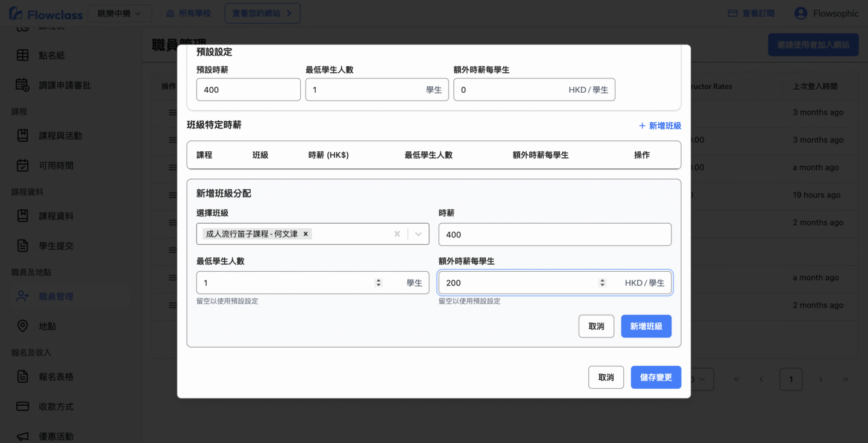Clear the 選擇班級 selection field
868x443 pixels.
(x=397, y=234)
